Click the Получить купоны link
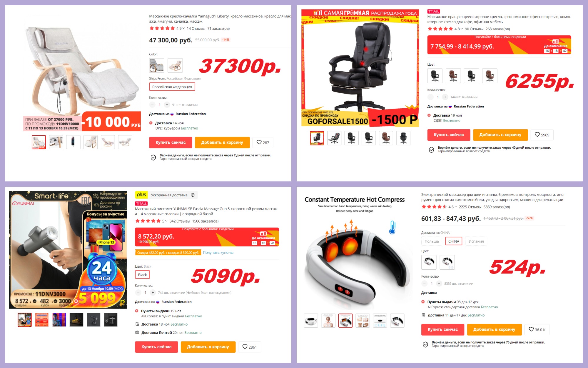The width and height of the screenshot is (588, 368). coord(218,253)
